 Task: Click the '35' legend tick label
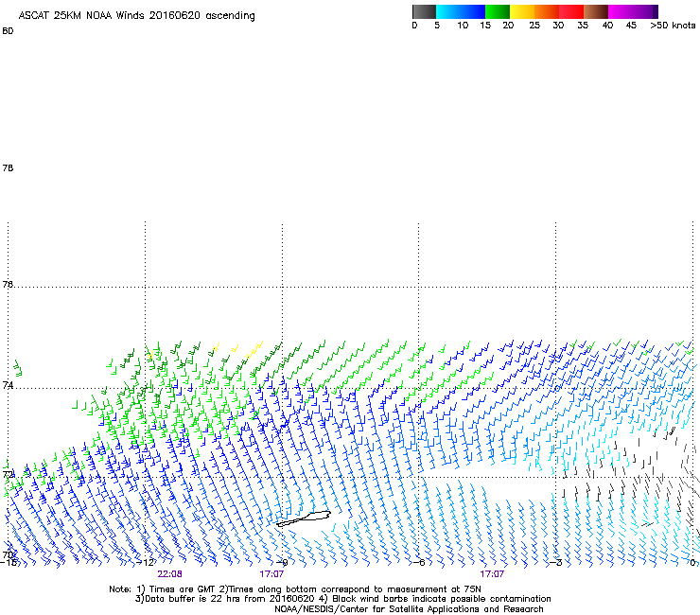click(x=583, y=26)
